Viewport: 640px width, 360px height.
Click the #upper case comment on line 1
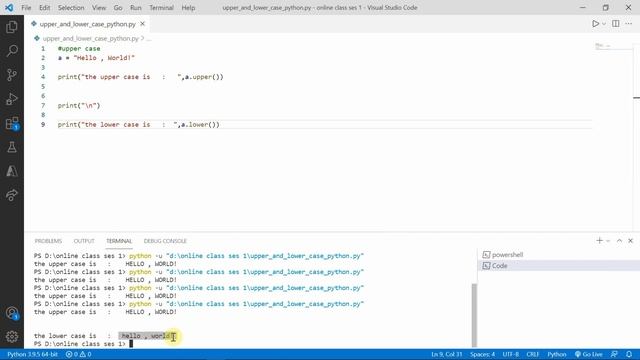click(79, 49)
